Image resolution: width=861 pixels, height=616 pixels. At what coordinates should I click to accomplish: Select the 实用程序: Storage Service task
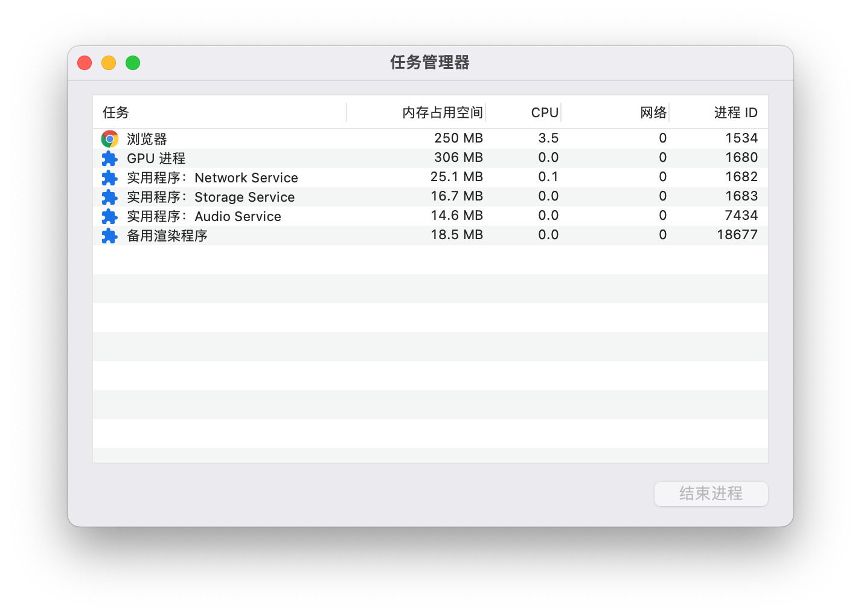pos(211,197)
